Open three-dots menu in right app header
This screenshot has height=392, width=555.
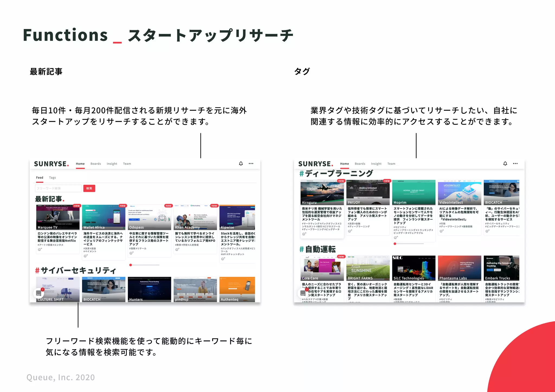tap(515, 164)
